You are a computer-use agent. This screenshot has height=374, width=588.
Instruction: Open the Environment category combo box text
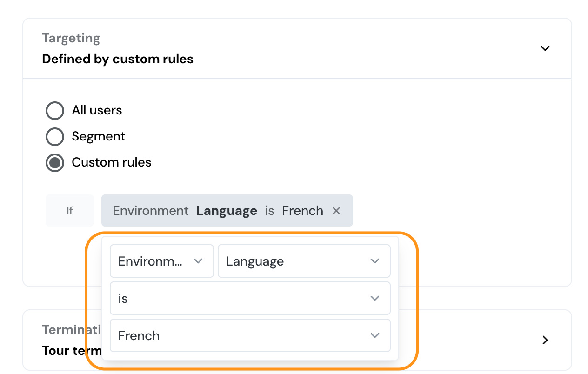click(150, 261)
